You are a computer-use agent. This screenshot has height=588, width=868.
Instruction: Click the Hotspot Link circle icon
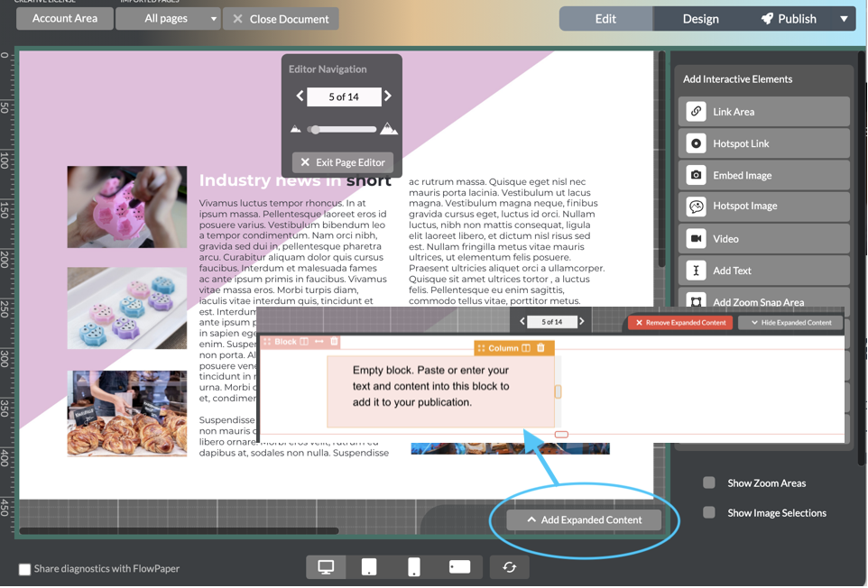pos(696,143)
